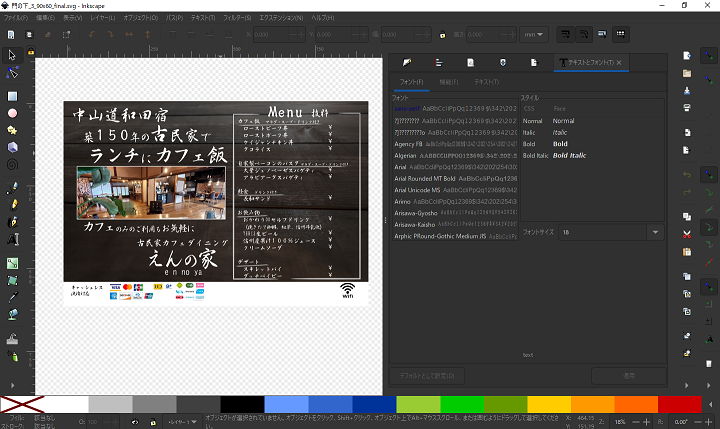Screen dimensions: 720x429
Task: Toggle scale rounded corners option
Action: point(584,34)
